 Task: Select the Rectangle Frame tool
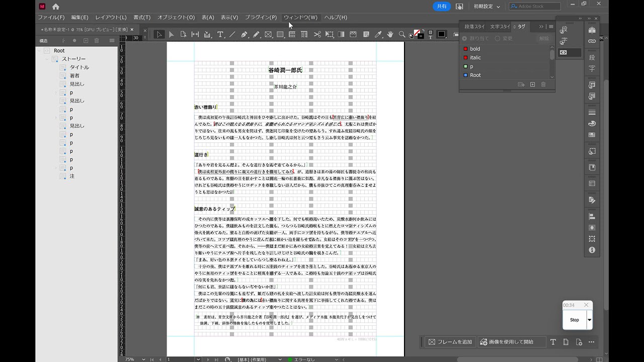tap(268, 34)
